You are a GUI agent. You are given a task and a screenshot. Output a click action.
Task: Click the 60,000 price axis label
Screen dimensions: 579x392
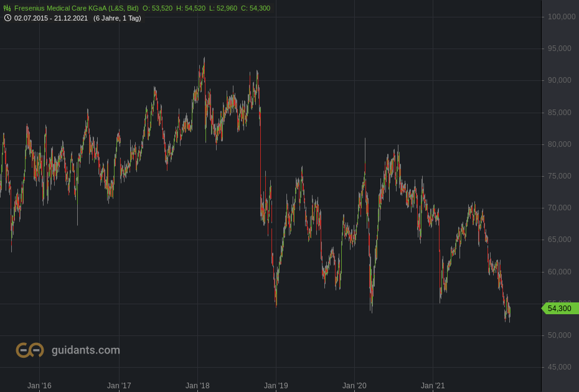click(x=560, y=272)
